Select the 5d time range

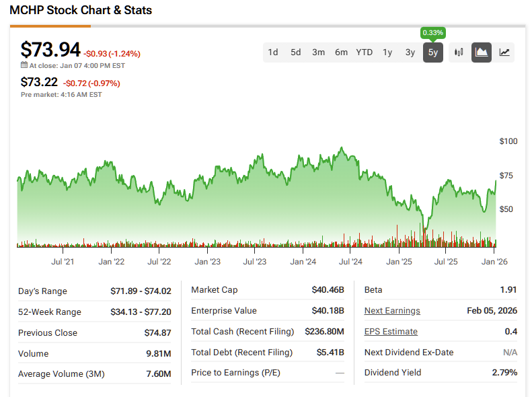pyautogui.click(x=296, y=52)
